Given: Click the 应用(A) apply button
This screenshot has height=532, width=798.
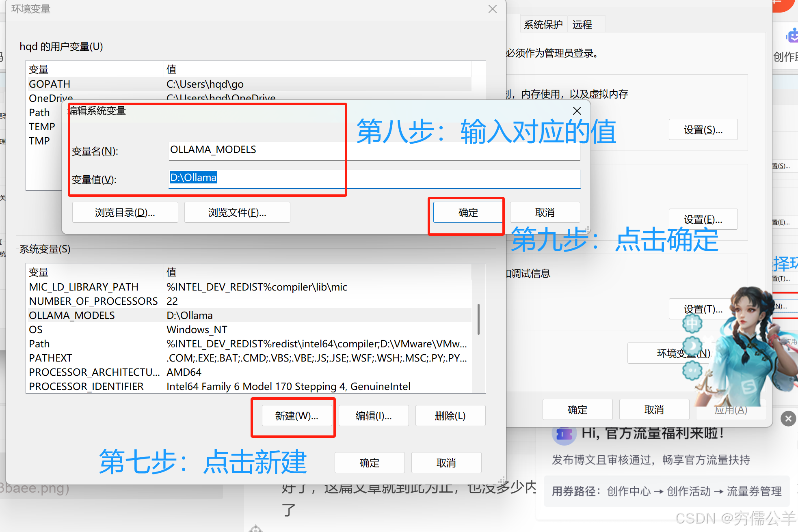Looking at the screenshot, I should click(731, 409).
